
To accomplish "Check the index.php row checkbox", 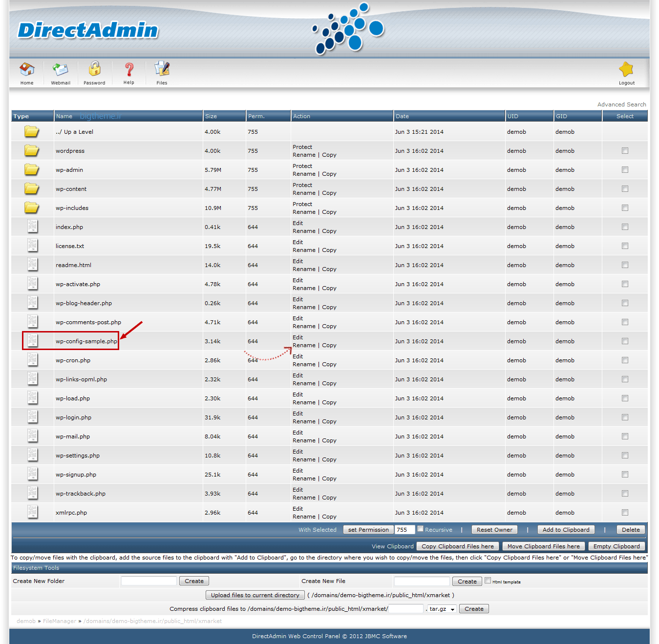I will coord(625,227).
